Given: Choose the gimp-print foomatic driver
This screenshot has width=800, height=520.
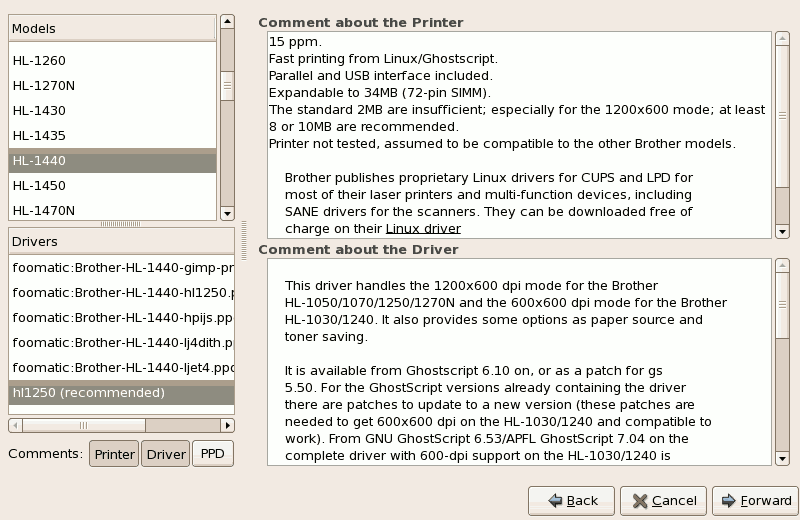Looking at the screenshot, I should 121,267.
